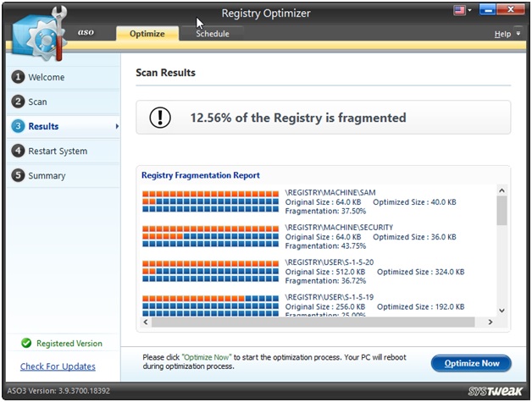Open the Help menu
Image resolution: width=532 pixels, height=402 pixels.
(502, 34)
